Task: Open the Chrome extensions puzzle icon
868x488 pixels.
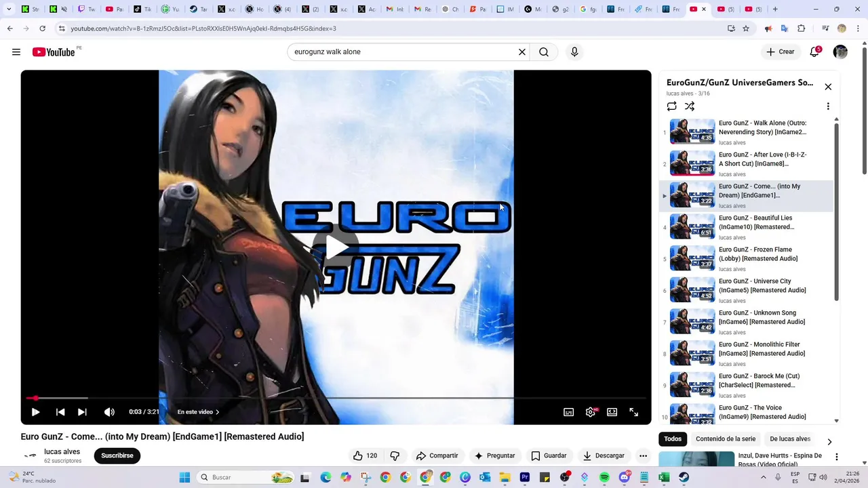Action: pos(802,28)
